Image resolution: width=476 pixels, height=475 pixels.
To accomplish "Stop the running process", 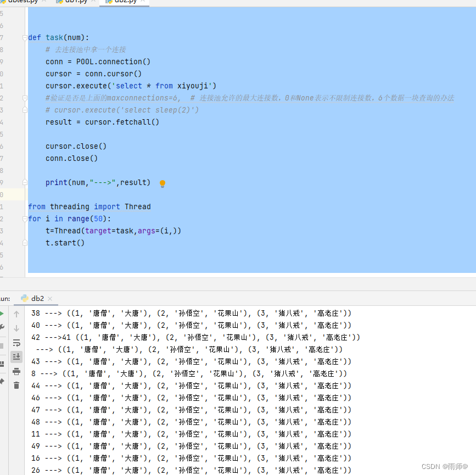I will point(3,345).
